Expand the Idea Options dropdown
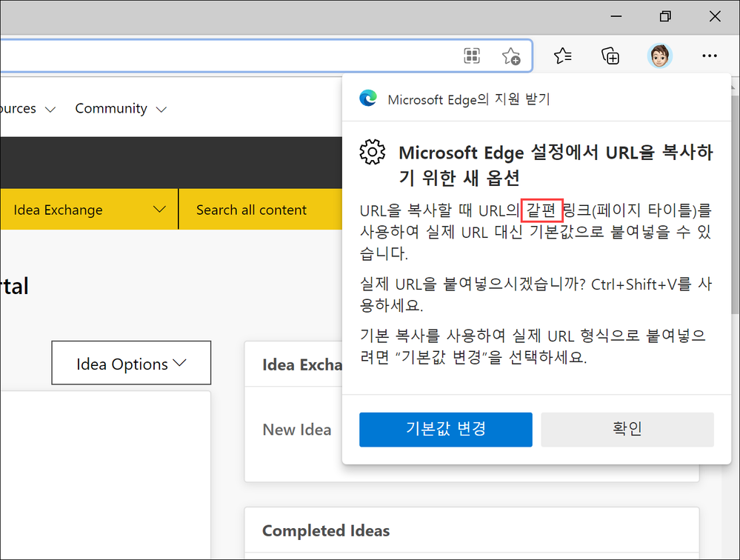The height and width of the screenshot is (560, 740). point(131,363)
